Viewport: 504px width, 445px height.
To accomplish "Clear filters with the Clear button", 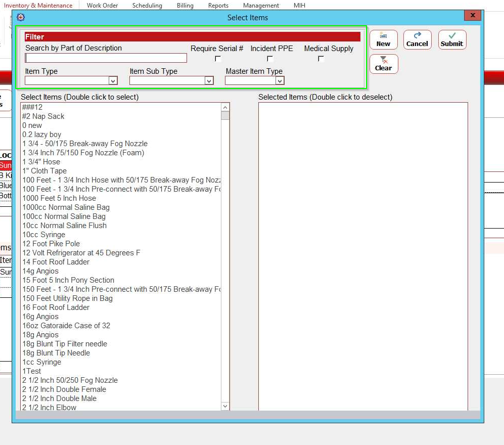I will (x=383, y=64).
